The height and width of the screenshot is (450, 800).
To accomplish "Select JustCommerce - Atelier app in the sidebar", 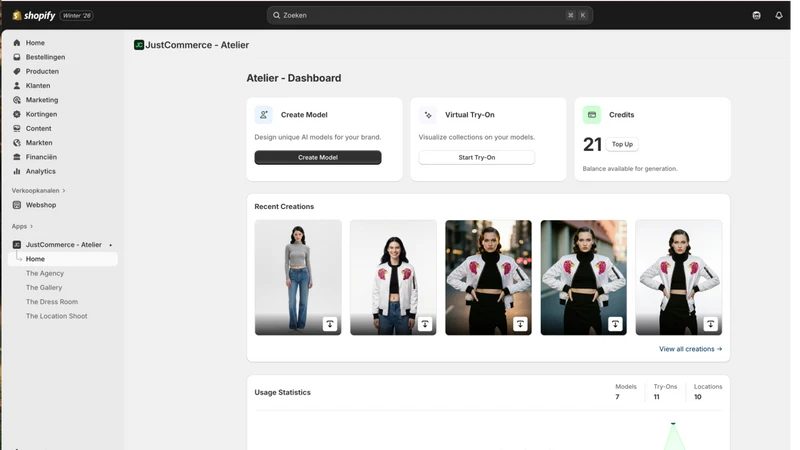I will 63,245.
